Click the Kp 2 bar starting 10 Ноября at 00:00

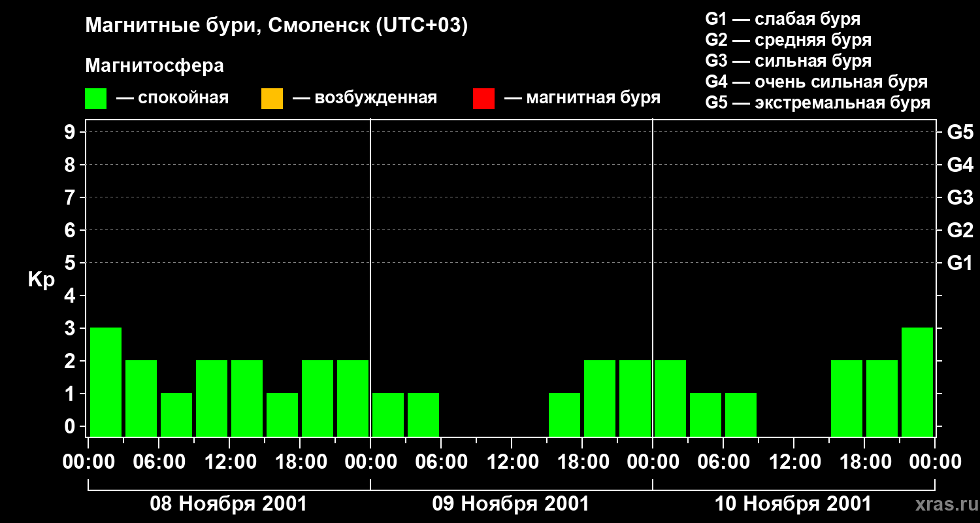point(670,398)
